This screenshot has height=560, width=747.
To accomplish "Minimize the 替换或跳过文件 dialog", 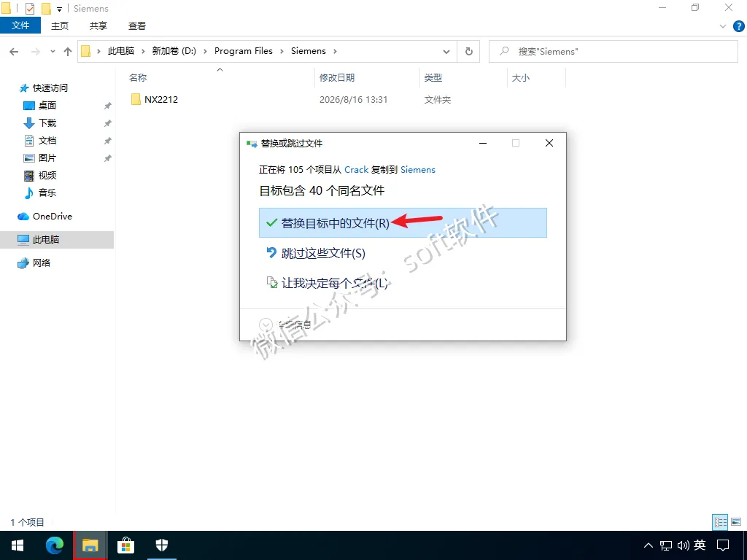I will coord(483,143).
